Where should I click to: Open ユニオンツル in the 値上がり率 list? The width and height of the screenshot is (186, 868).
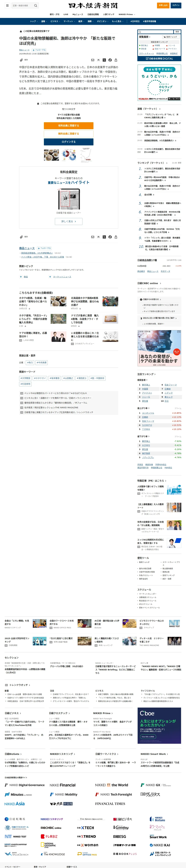(x=148, y=413)
